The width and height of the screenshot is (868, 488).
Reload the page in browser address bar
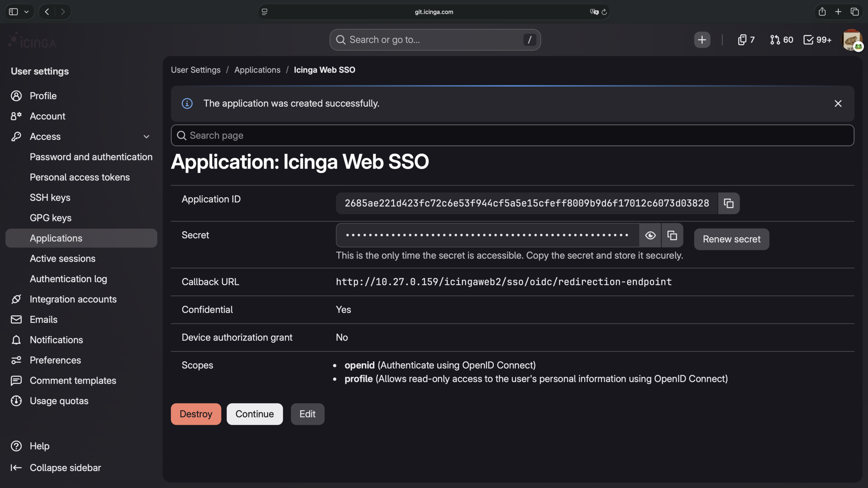pos(604,12)
